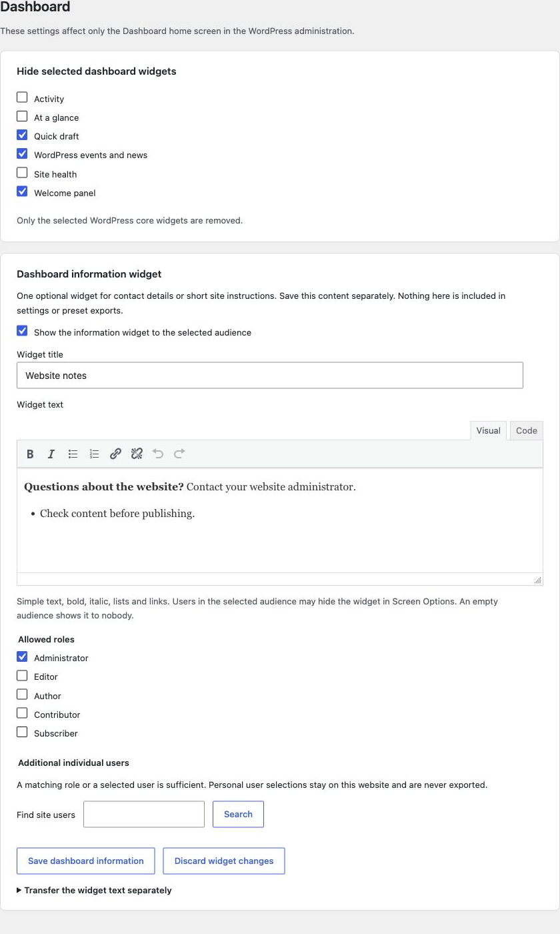Apply italic formatting in the editor toolbar
The image size is (560, 934).
(x=51, y=454)
